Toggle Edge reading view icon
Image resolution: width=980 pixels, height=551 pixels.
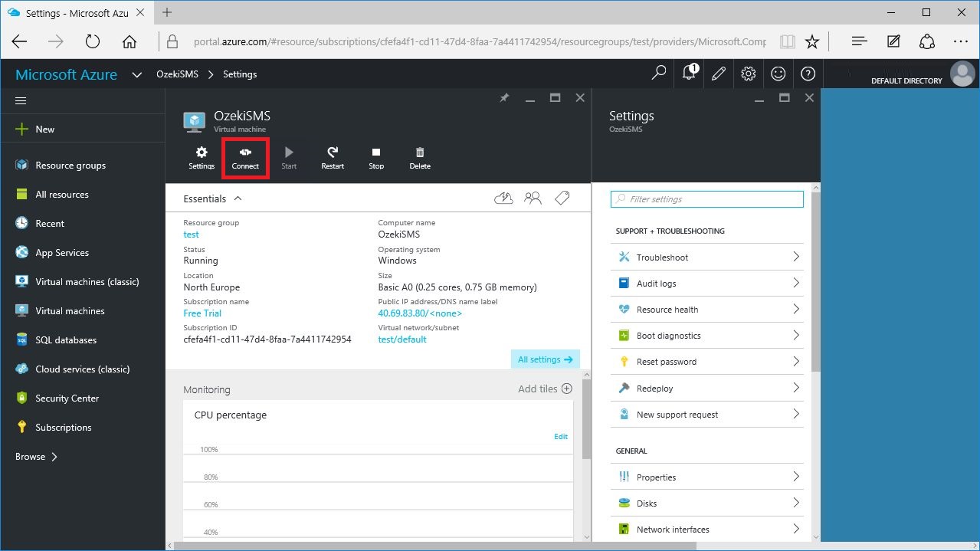click(786, 41)
